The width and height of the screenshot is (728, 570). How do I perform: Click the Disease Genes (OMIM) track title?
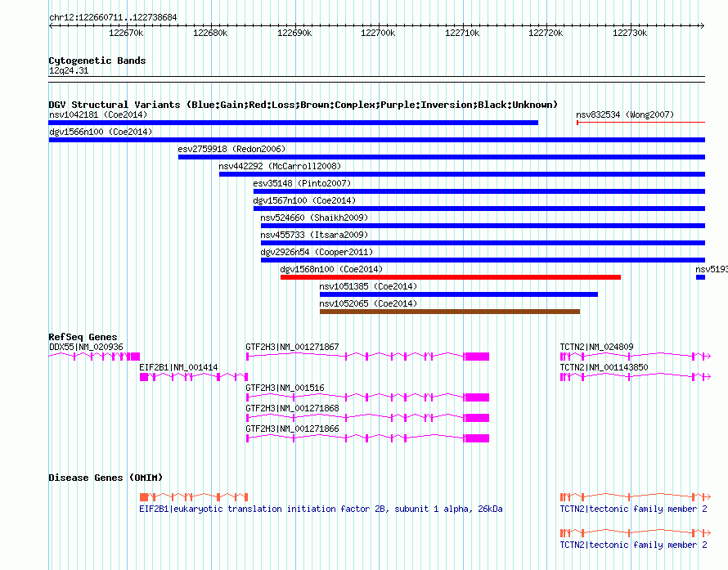106,478
